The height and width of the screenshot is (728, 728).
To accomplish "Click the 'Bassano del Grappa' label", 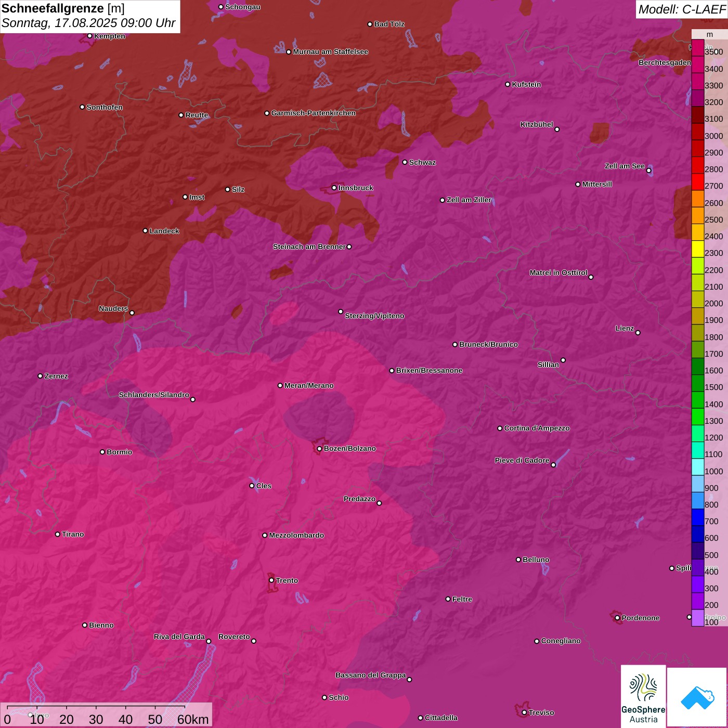I will coord(371,675).
